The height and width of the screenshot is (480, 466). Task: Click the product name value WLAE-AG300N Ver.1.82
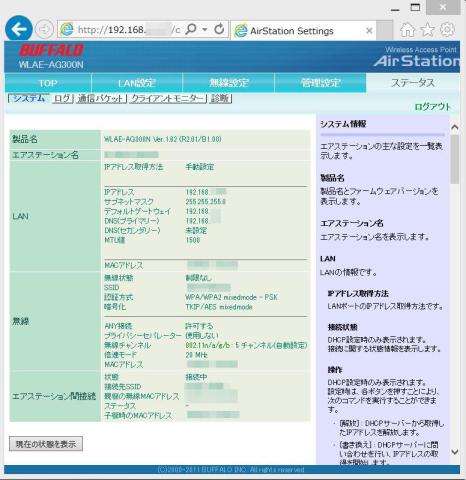pos(163,139)
